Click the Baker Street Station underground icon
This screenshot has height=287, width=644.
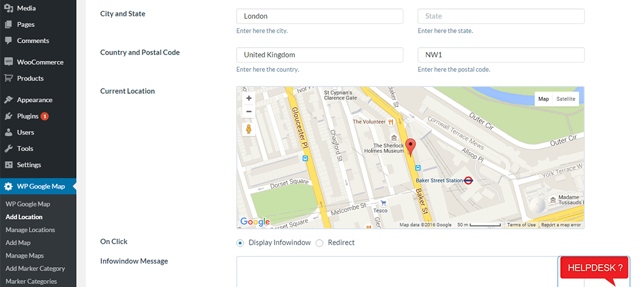(x=468, y=180)
